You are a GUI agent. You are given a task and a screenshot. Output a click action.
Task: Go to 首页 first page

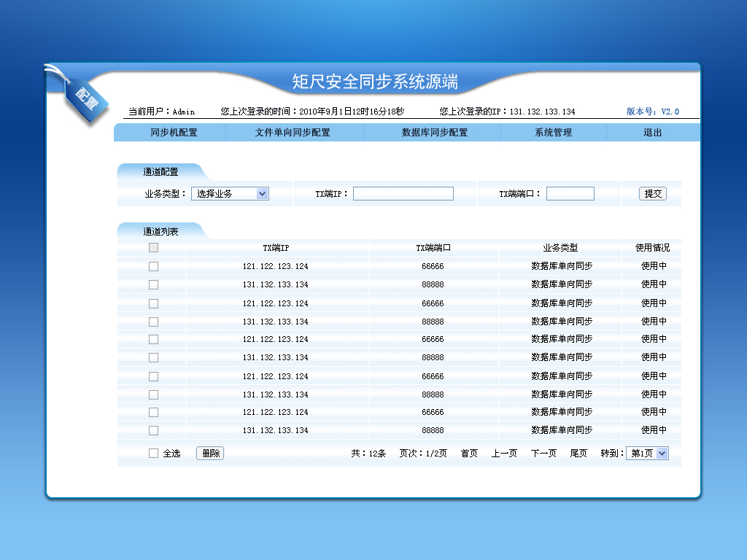469,454
